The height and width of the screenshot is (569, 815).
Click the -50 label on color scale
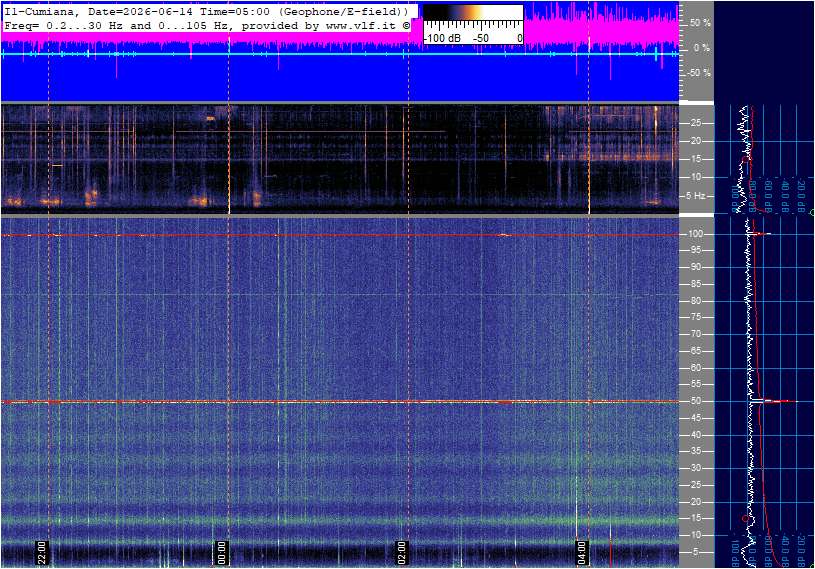481,38
